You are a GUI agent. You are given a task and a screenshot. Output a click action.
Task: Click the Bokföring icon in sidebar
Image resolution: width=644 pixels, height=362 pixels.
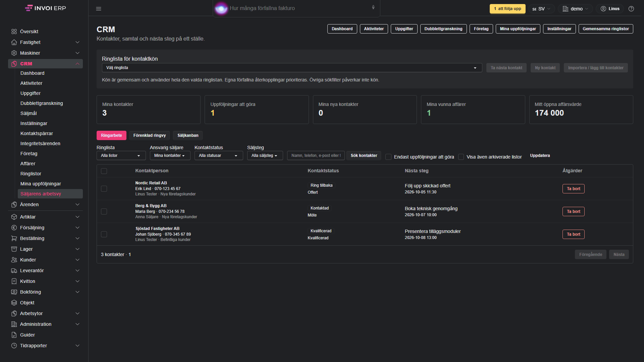point(14,292)
